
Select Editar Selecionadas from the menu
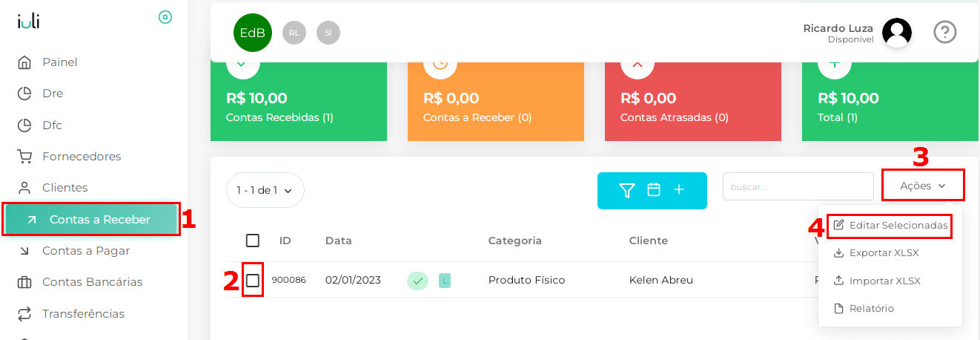[890, 225]
